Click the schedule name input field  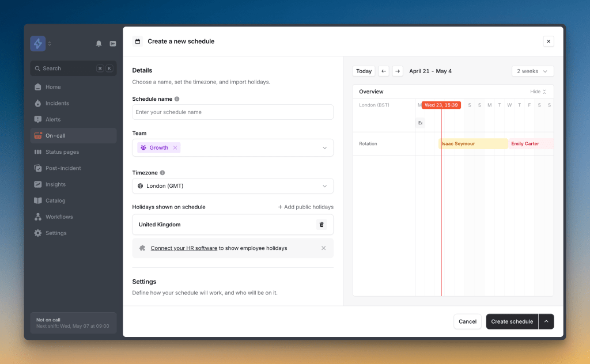[x=232, y=112]
